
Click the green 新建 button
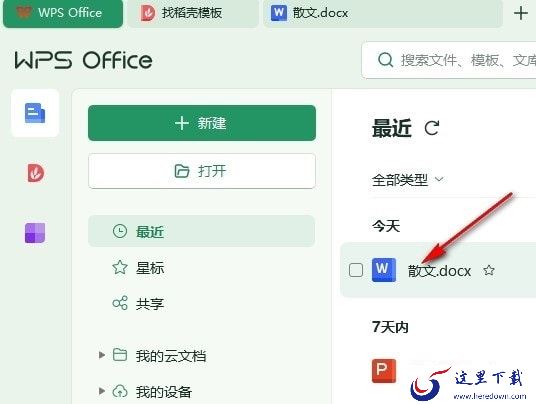point(202,123)
